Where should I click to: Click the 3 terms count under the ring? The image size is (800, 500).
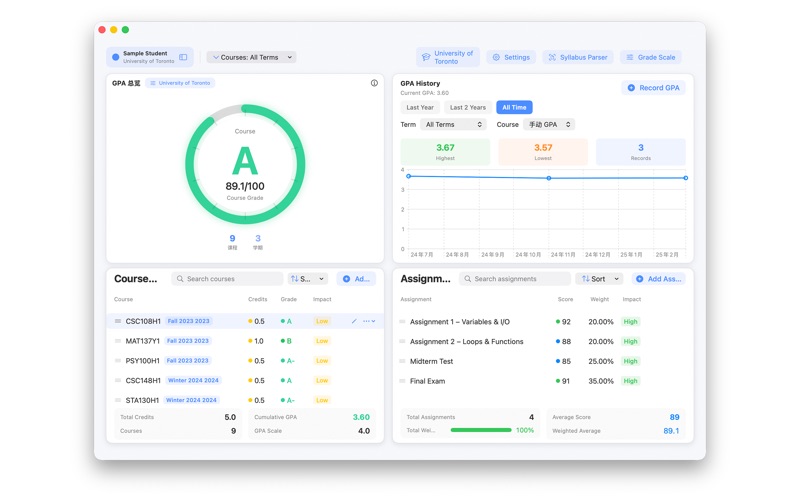(x=258, y=238)
